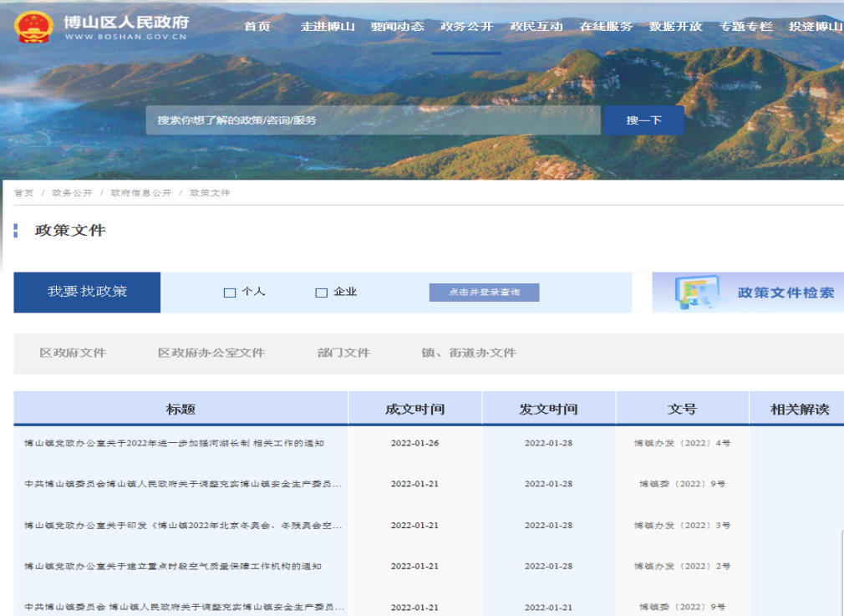Switch to the 区政府文件 tab
Screen dimensions: 844x616
pos(73,353)
